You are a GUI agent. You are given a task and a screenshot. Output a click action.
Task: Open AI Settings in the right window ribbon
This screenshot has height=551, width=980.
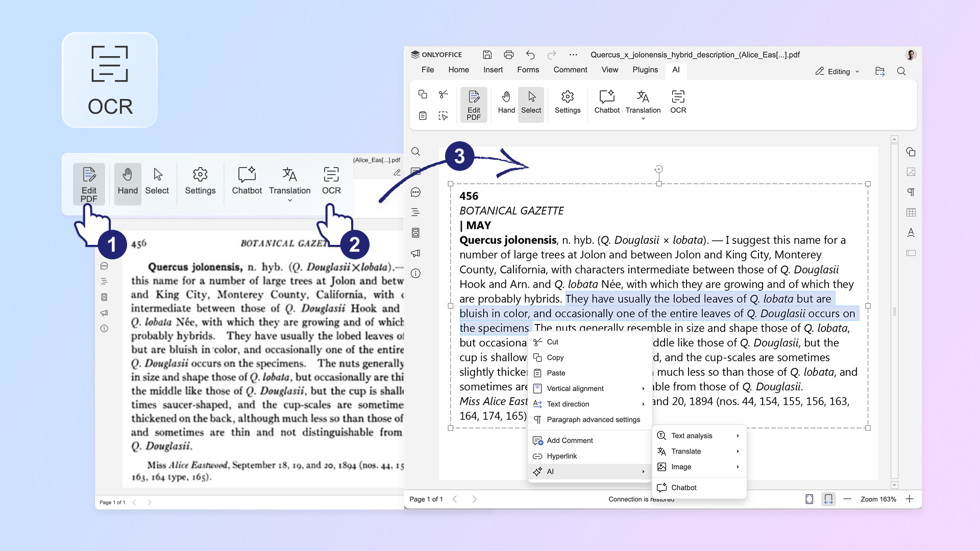(568, 102)
